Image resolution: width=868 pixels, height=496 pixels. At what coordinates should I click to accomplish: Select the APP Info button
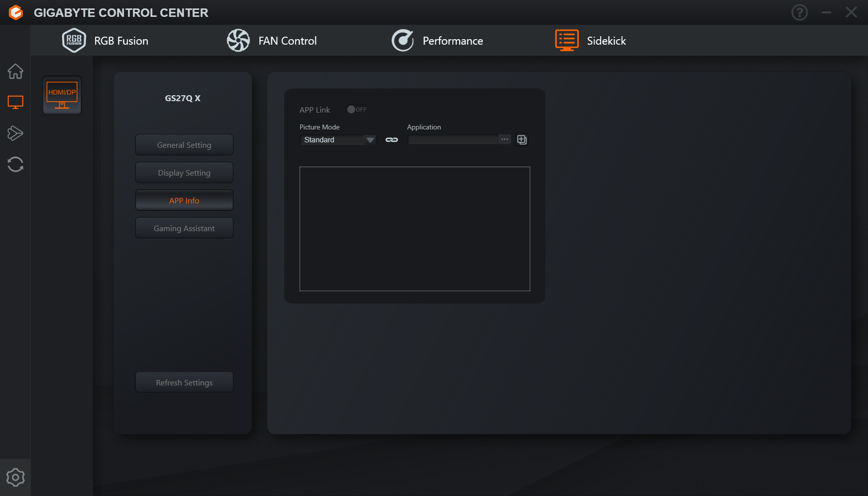coord(184,200)
